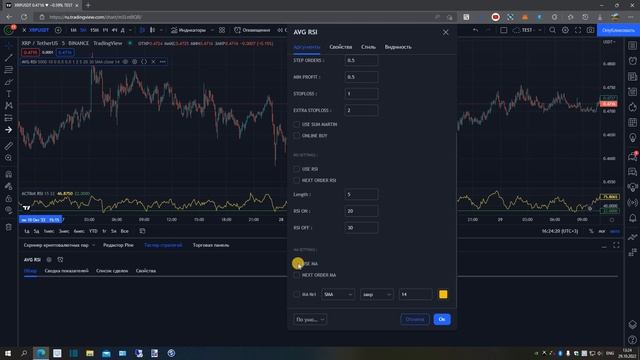This screenshot has height=360, width=640.
Task: Open the trades list tab in tester
Action: click(x=112, y=271)
